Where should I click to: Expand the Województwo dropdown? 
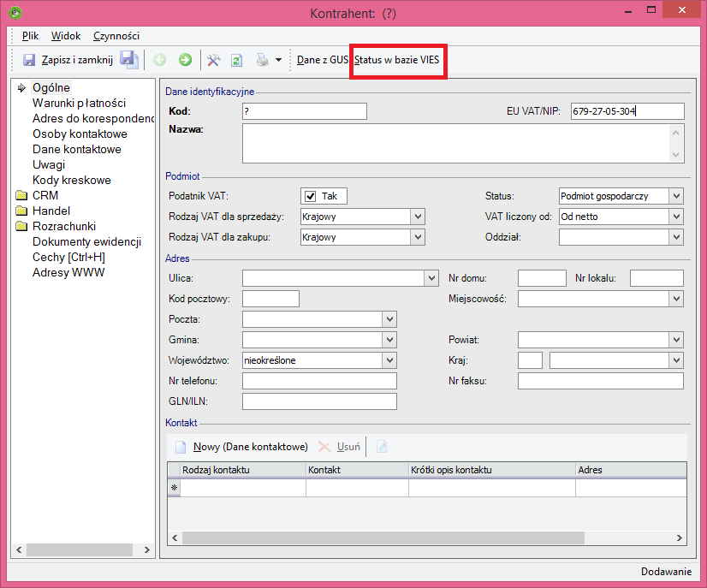(389, 360)
